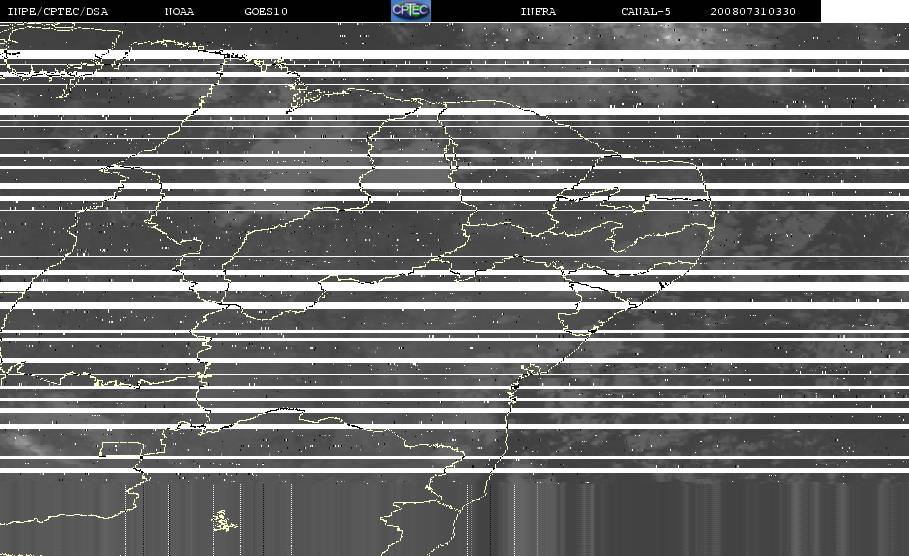The image size is (909, 556).
Task: Click the easternmost tip of Brazil's coastline
Action: 715,217
